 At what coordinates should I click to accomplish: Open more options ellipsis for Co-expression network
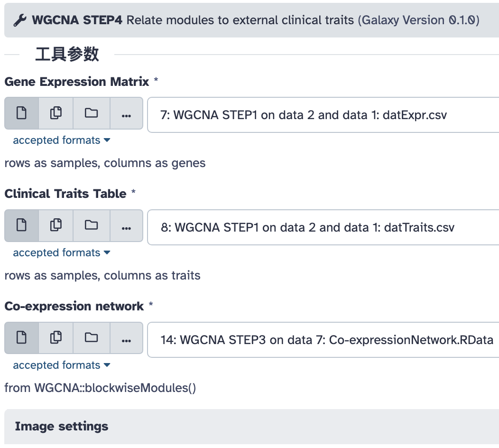[x=126, y=338]
